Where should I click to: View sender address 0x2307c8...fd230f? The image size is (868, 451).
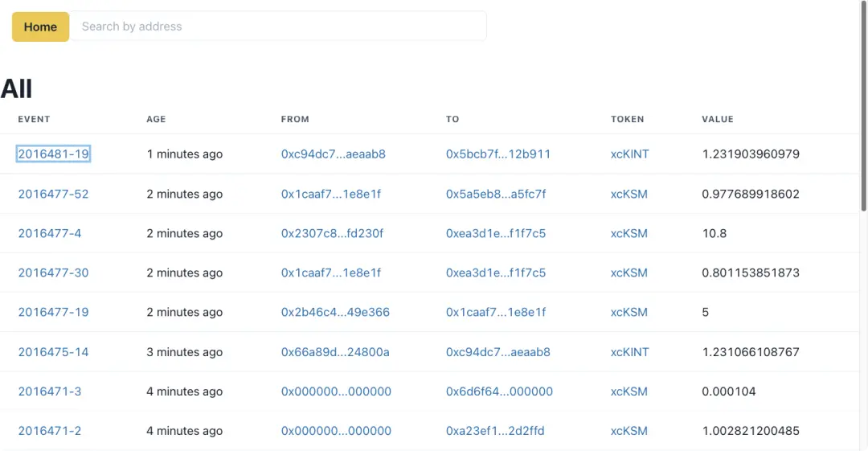click(x=332, y=233)
